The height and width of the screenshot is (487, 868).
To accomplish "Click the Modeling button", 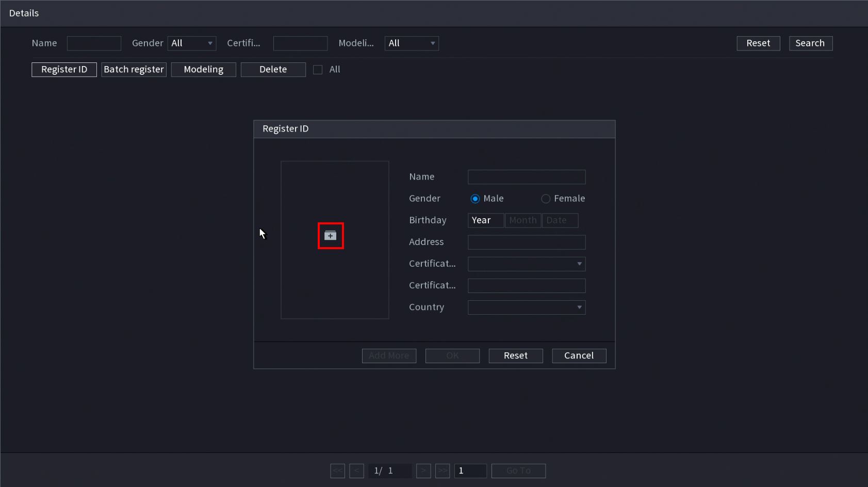I will coord(203,70).
